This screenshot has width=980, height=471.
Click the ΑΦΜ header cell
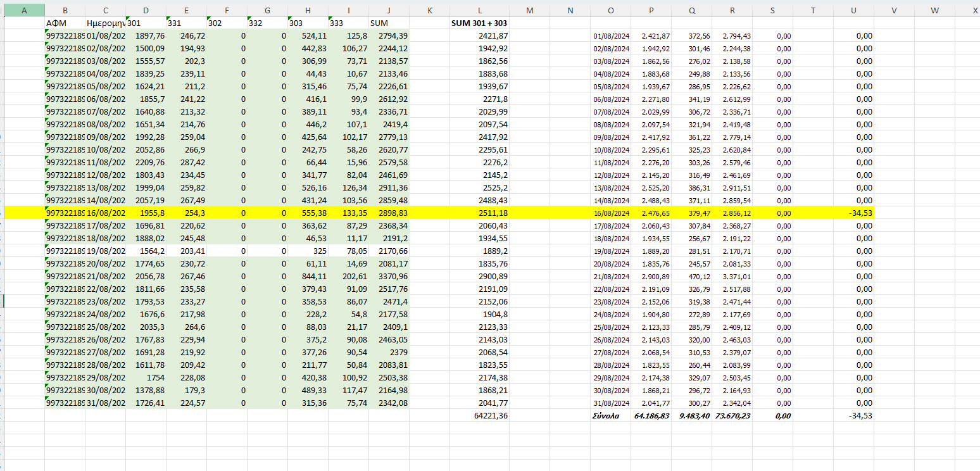point(65,23)
